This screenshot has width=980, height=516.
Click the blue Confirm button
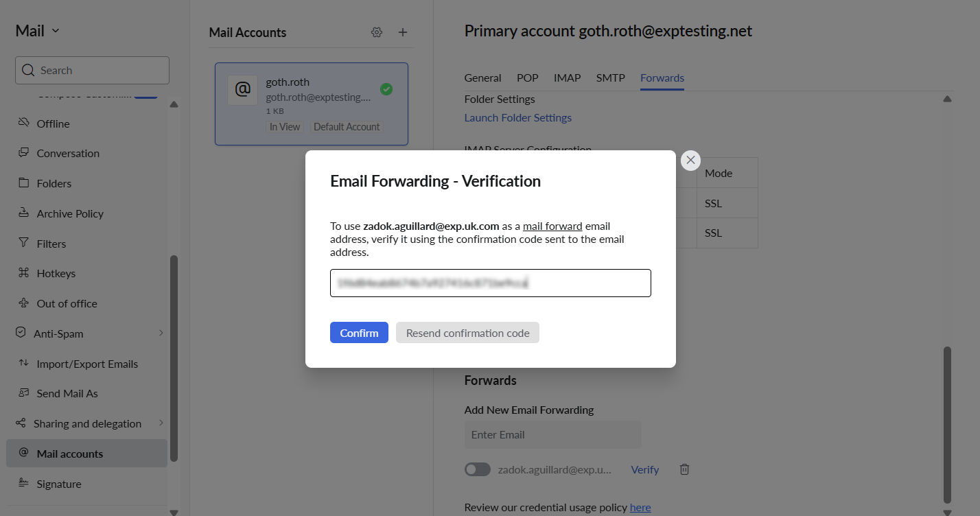359,333
